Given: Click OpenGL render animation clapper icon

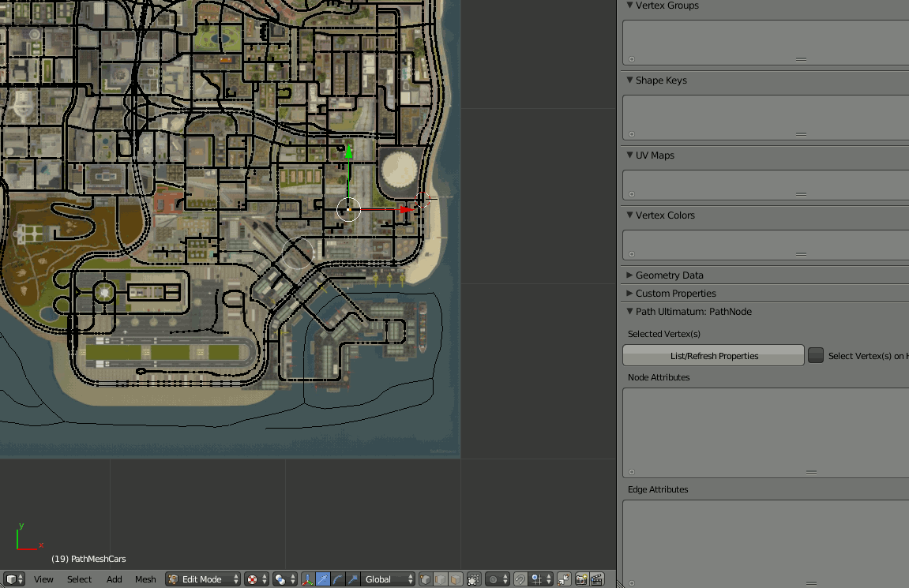Looking at the screenshot, I should point(596,579).
